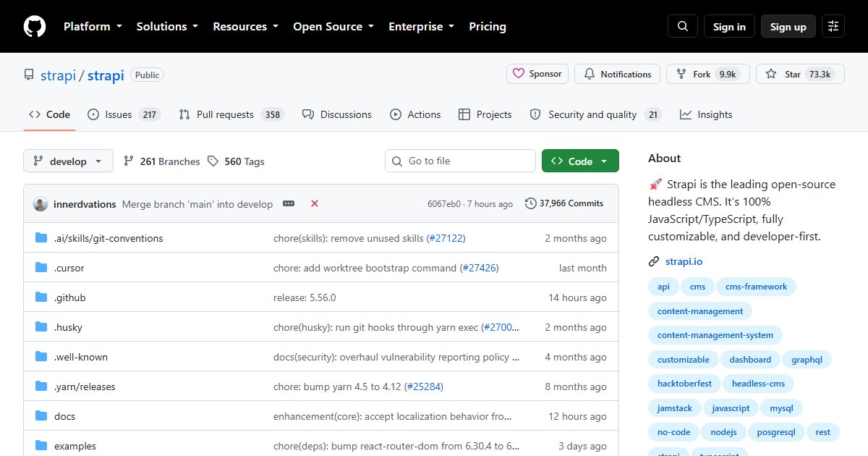This screenshot has height=456, width=868.
Task: Open the green Code dropdown button
Action: [580, 161]
